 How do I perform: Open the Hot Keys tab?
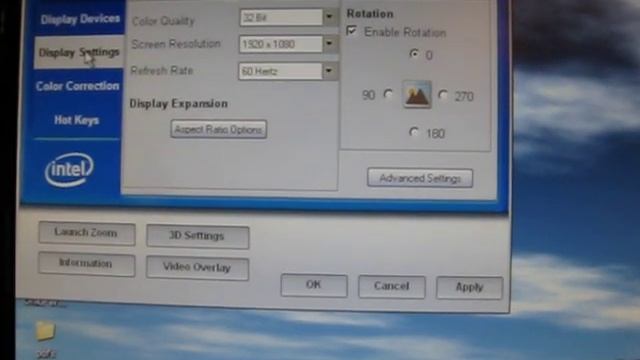pyautogui.click(x=77, y=120)
